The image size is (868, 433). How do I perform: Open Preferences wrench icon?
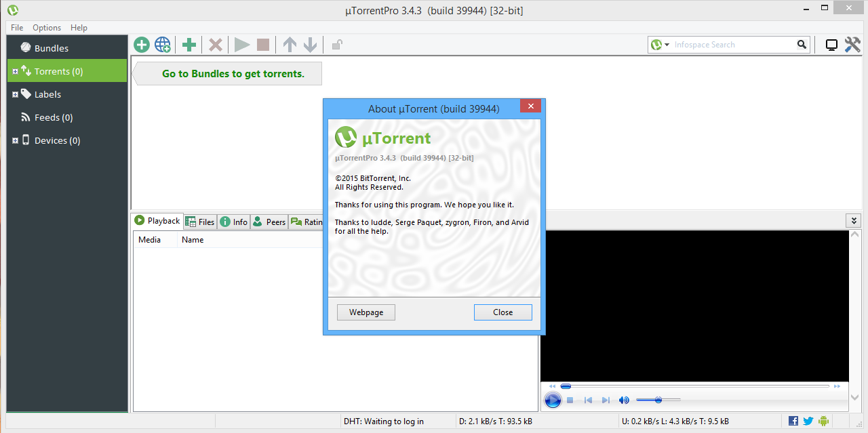[852, 45]
